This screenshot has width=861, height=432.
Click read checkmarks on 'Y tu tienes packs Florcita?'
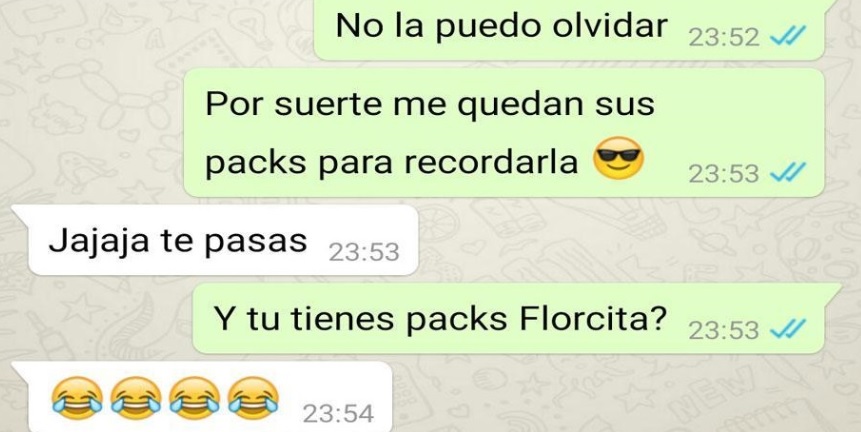click(x=787, y=329)
